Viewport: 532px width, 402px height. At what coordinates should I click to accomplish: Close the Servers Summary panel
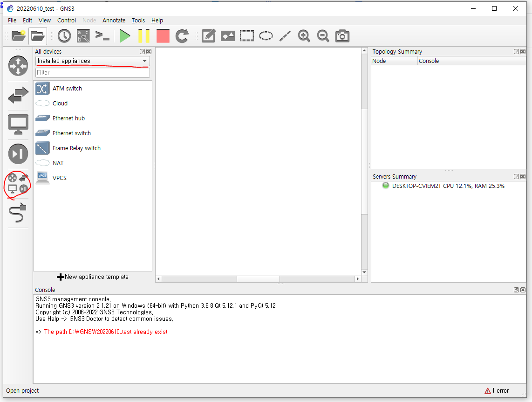tap(523, 177)
